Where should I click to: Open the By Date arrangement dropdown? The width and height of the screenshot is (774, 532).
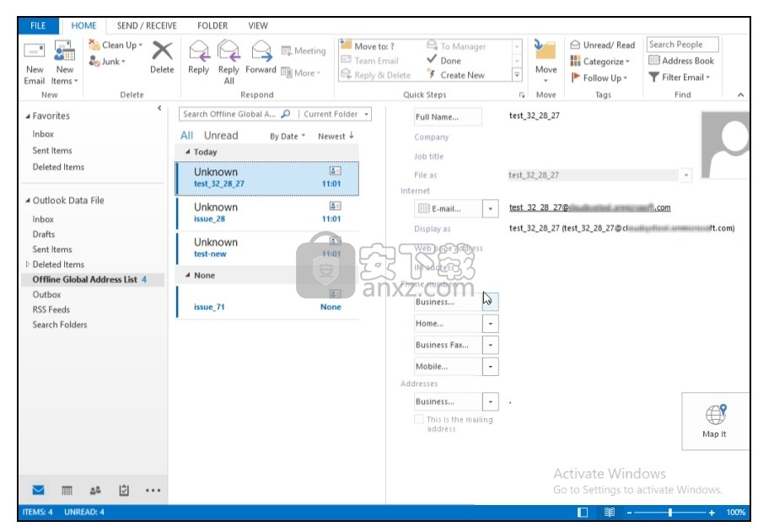[288, 137]
